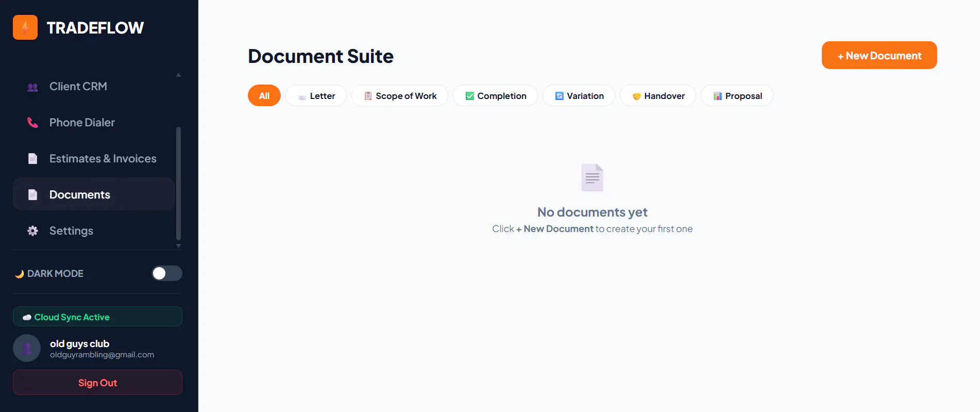The height and width of the screenshot is (412, 980).
Task: Click the sidebar scroll down arrow
Action: click(178, 246)
